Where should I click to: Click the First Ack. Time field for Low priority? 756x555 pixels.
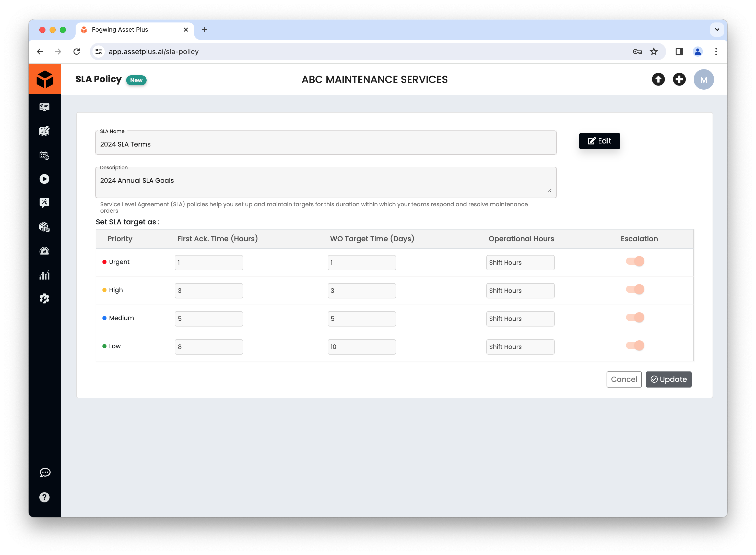pos(208,347)
